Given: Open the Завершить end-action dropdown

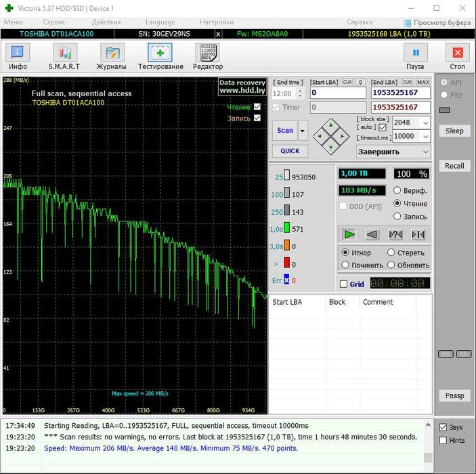Looking at the screenshot, I should click(425, 152).
